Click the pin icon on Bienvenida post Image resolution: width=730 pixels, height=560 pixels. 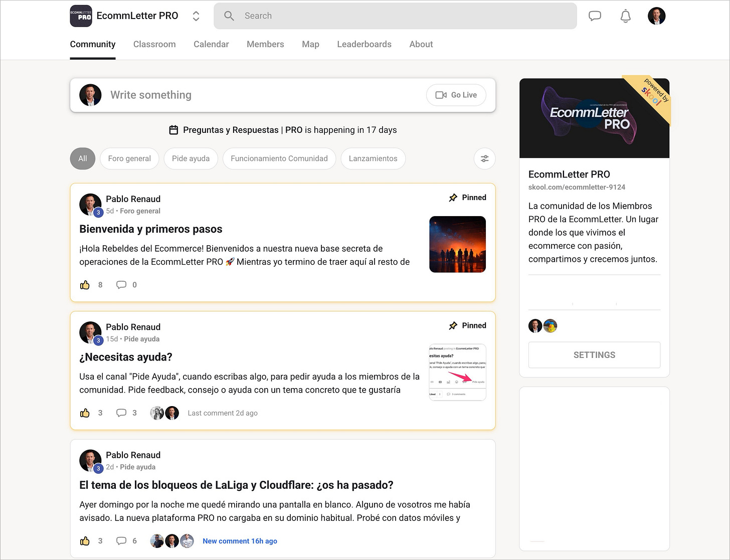453,198
